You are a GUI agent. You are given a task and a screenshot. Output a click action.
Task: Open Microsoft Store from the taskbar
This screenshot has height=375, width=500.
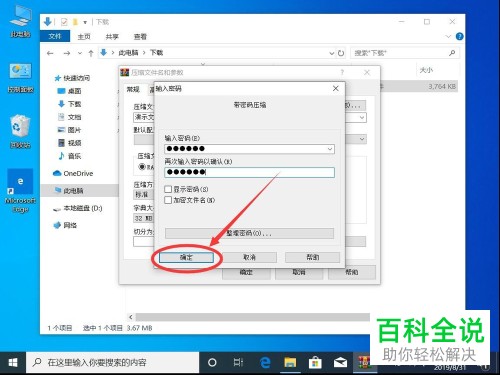point(315,363)
